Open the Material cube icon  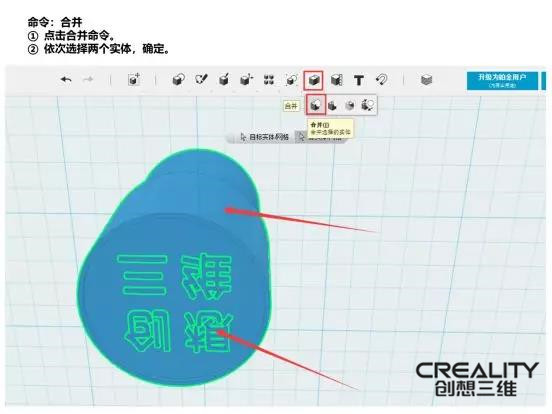[426, 80]
